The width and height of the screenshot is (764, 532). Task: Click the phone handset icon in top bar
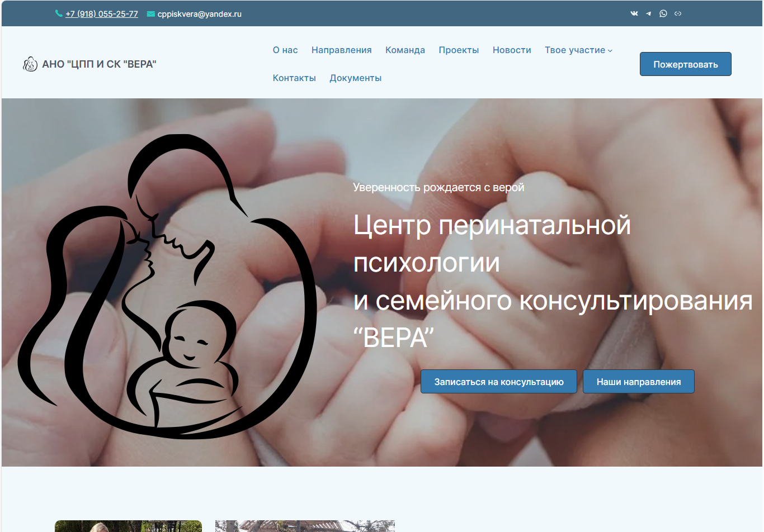59,13
